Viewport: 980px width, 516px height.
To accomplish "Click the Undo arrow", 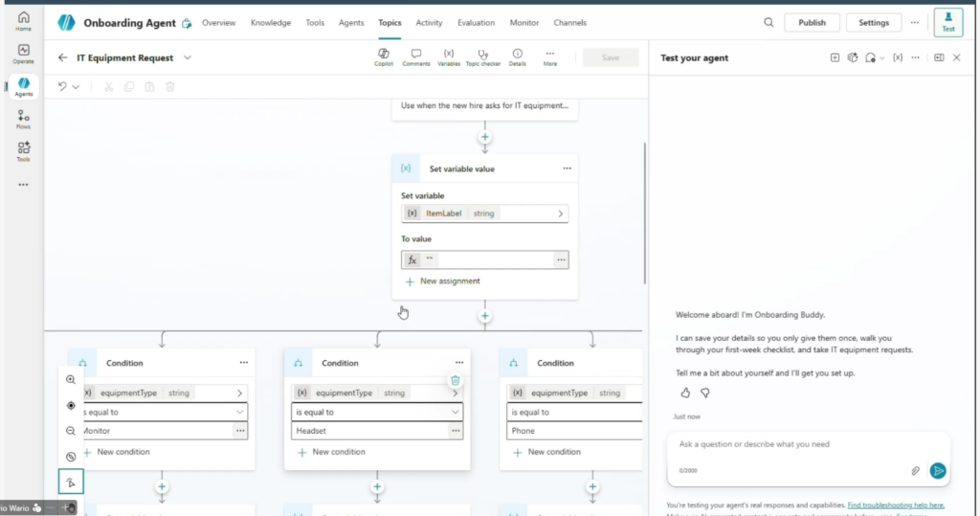I will (x=62, y=86).
